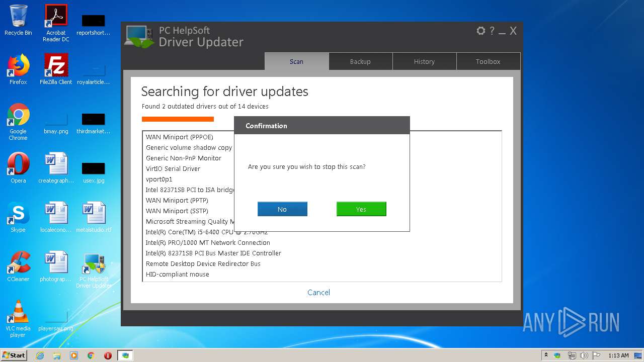Open reportshort file on desktop

coord(94,24)
